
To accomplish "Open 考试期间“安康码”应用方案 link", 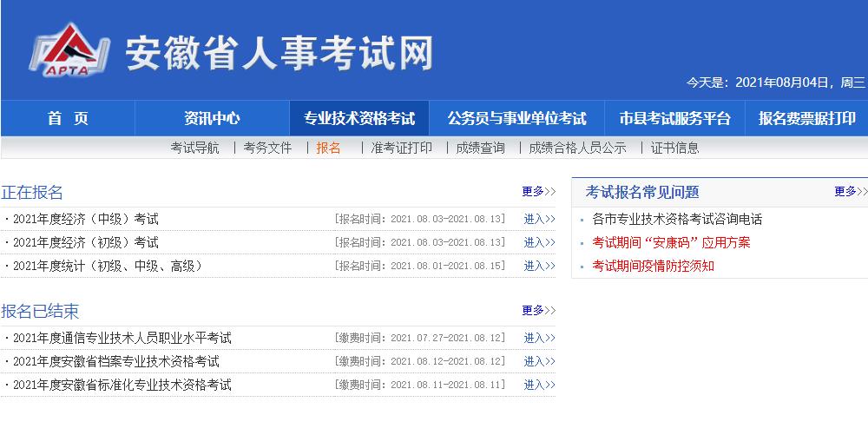I will (671, 243).
